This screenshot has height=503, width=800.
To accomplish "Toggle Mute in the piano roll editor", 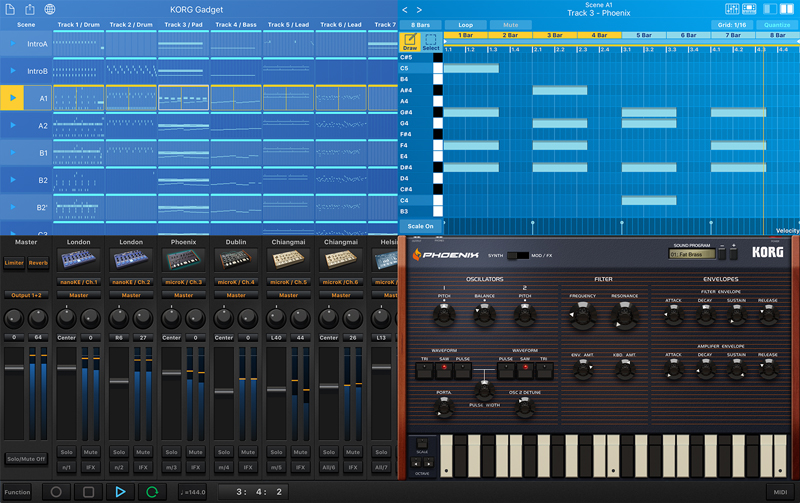I will [x=511, y=25].
